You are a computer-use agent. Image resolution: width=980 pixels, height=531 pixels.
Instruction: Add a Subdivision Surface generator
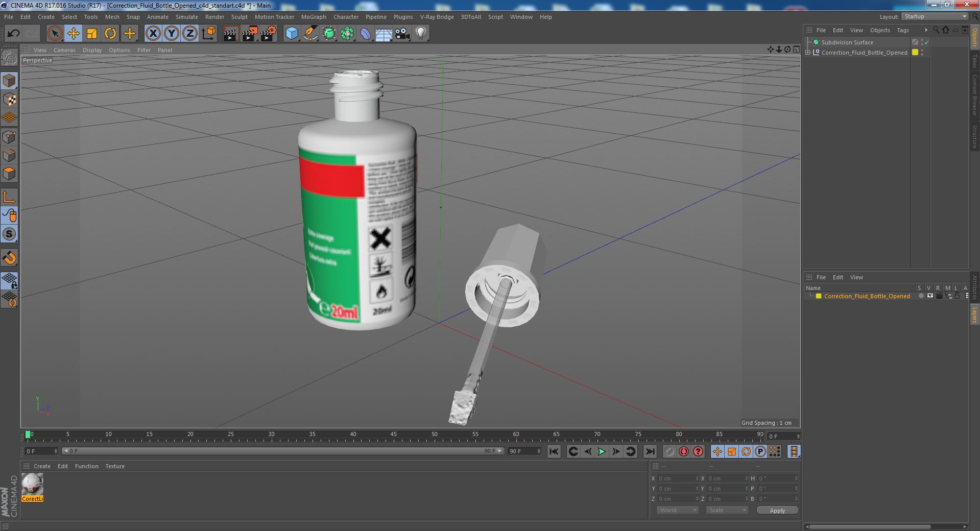click(x=329, y=34)
